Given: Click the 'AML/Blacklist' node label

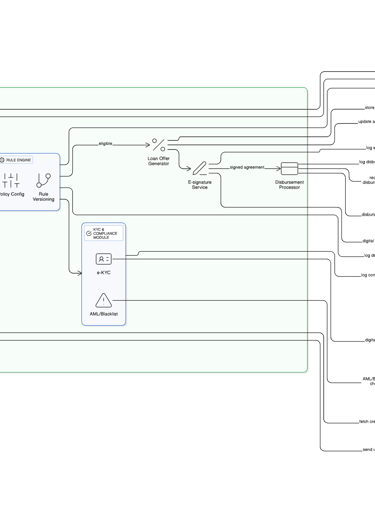Looking at the screenshot, I should tap(104, 314).
